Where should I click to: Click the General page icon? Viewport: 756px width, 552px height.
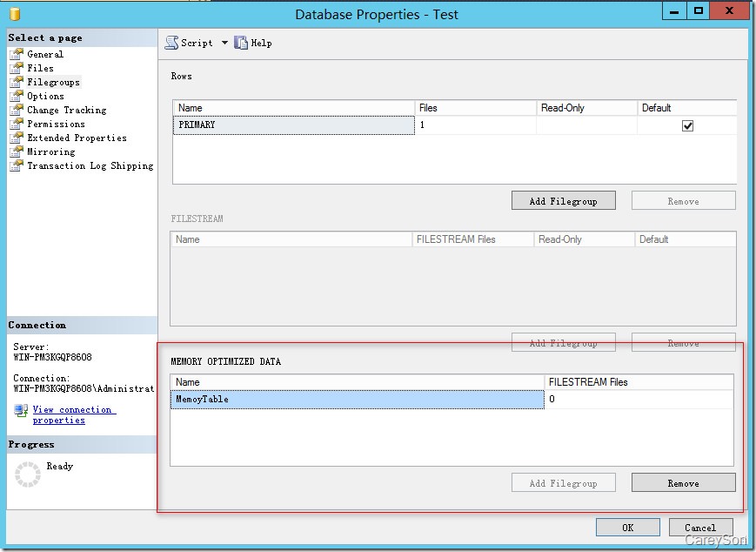pos(17,54)
